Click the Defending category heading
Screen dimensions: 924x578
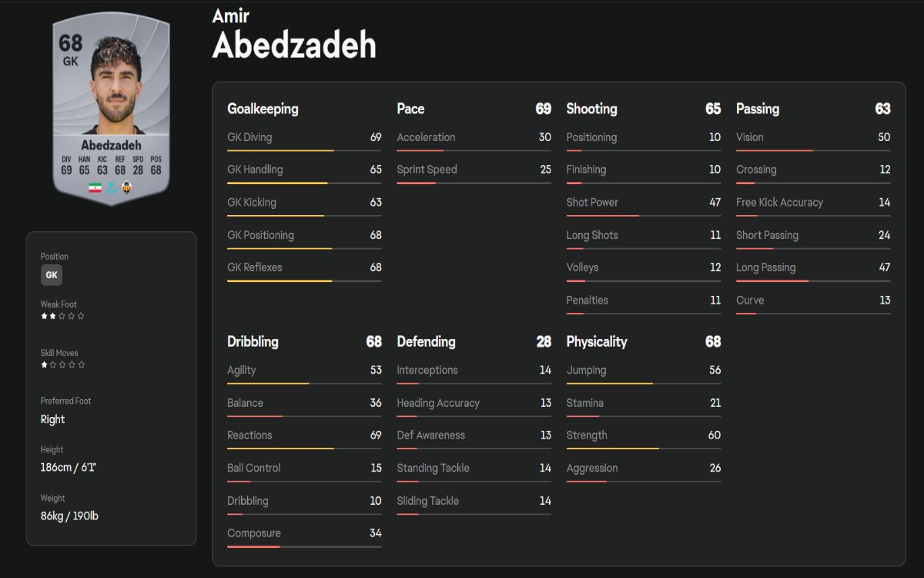click(x=426, y=341)
